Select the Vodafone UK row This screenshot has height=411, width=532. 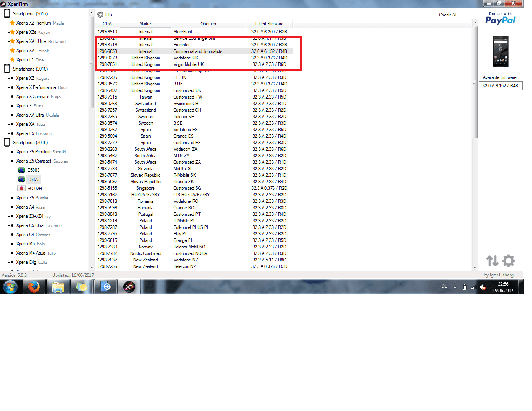(x=194, y=58)
